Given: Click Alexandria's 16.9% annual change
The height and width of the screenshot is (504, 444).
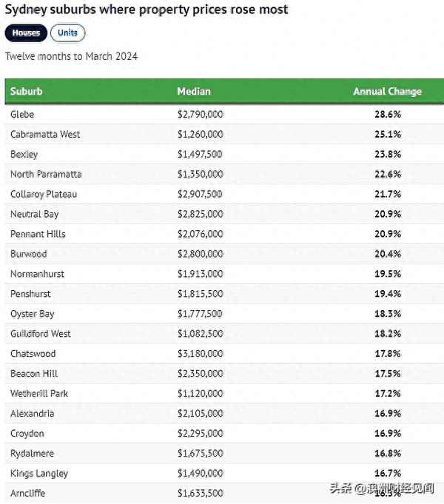Looking at the screenshot, I should 388,414.
